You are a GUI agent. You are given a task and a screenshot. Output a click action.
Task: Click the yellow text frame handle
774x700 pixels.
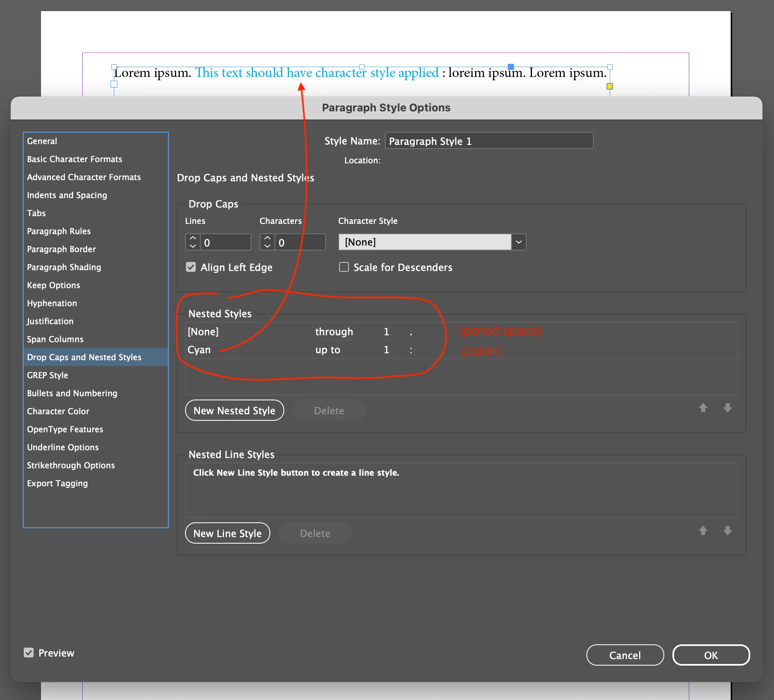(x=610, y=86)
